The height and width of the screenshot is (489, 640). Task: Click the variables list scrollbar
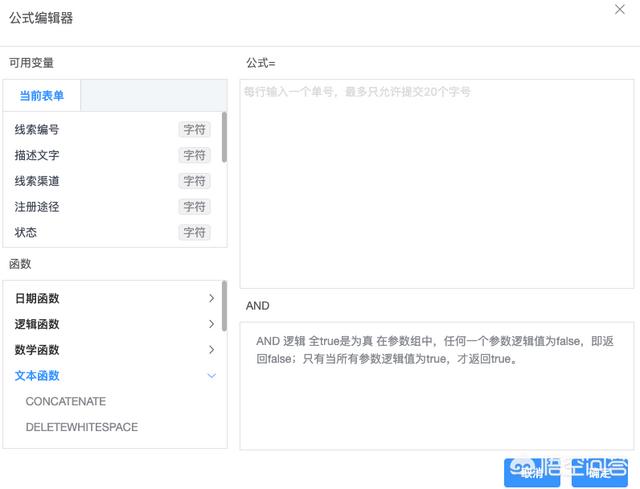[x=224, y=137]
